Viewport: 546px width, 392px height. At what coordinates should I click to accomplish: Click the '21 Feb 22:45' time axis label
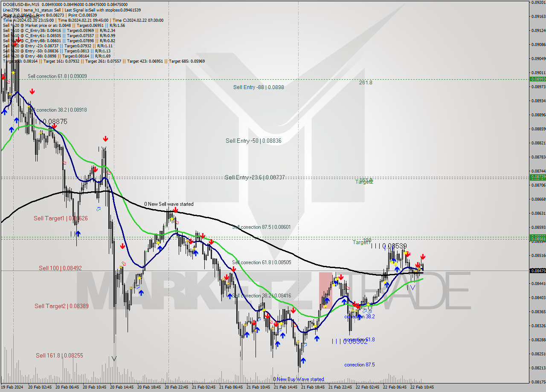340,387
